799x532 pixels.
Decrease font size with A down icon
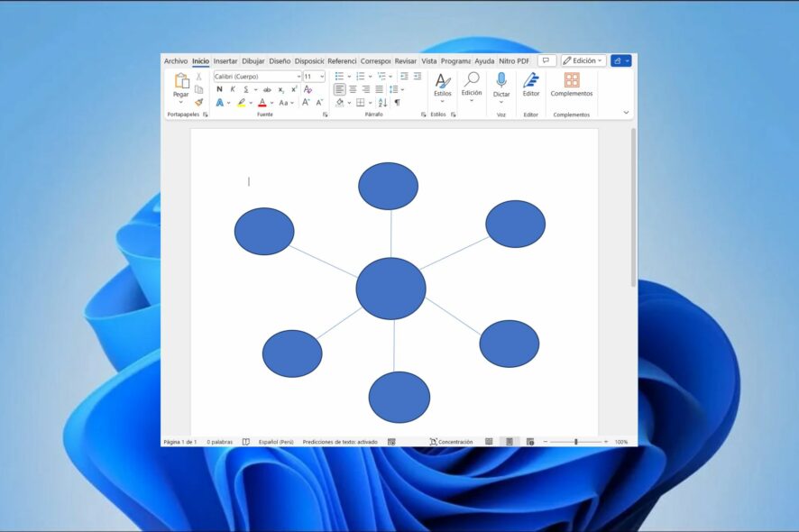(319, 103)
